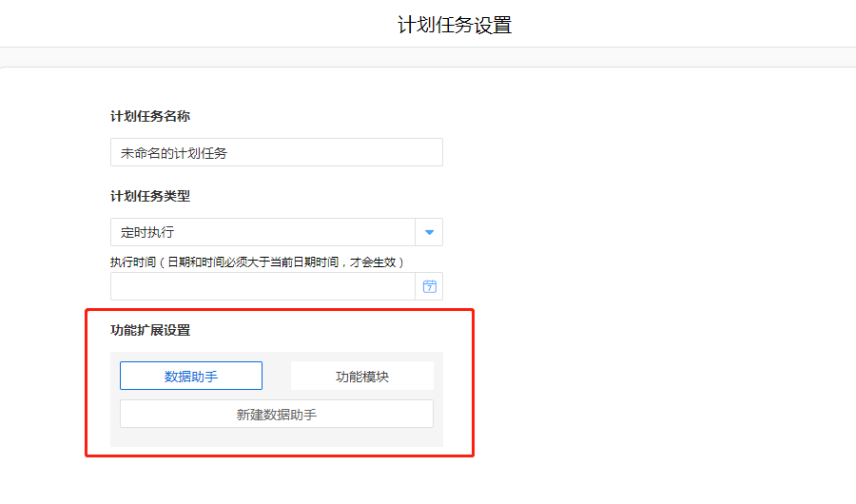This screenshot has width=856, height=504.
Task: Open the execution time calendar picker
Action: tap(429, 286)
